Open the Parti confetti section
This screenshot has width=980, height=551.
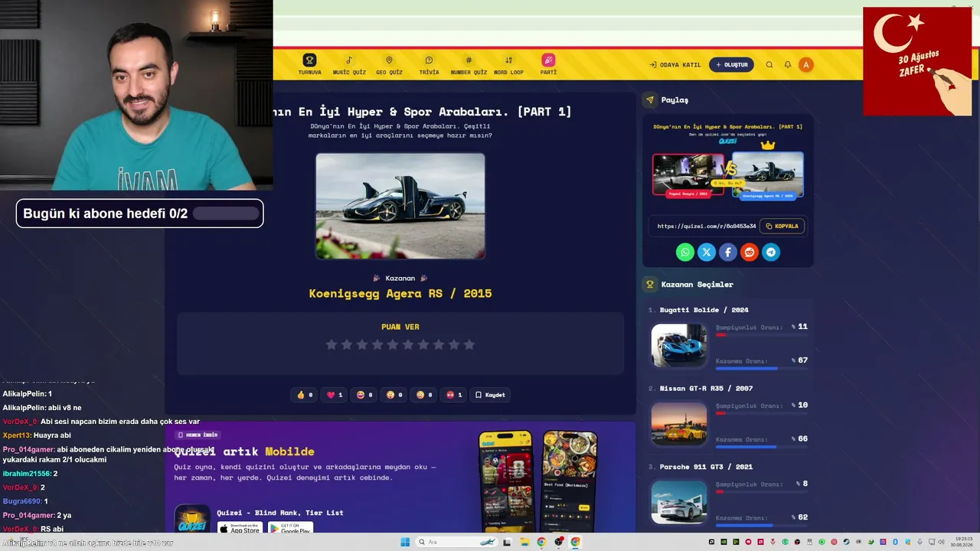point(548,64)
